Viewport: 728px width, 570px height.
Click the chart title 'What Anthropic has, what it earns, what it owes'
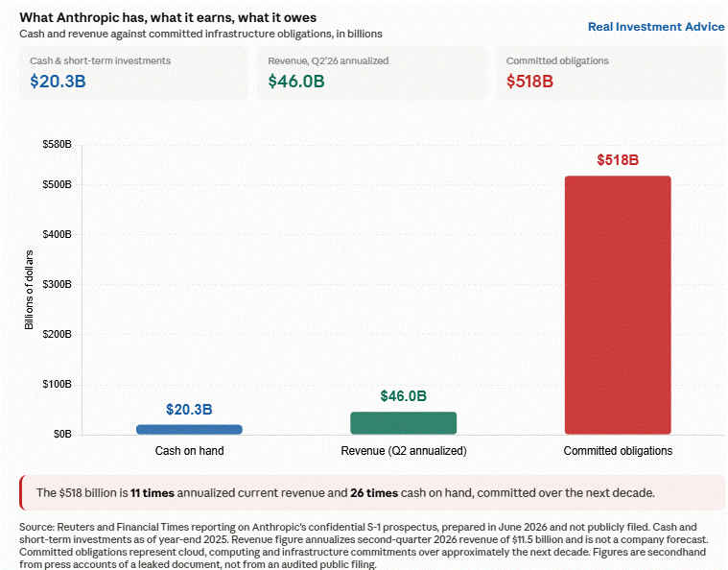(168, 17)
